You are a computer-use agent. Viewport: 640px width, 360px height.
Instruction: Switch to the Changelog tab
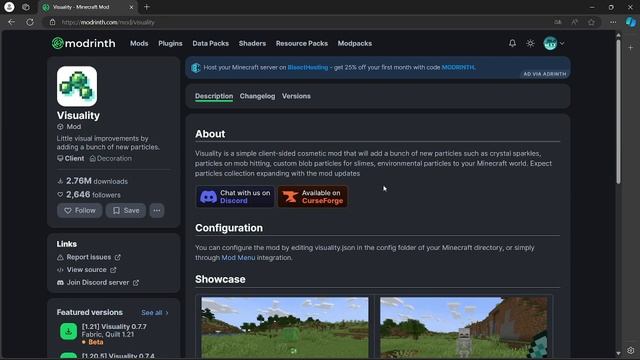(x=258, y=96)
